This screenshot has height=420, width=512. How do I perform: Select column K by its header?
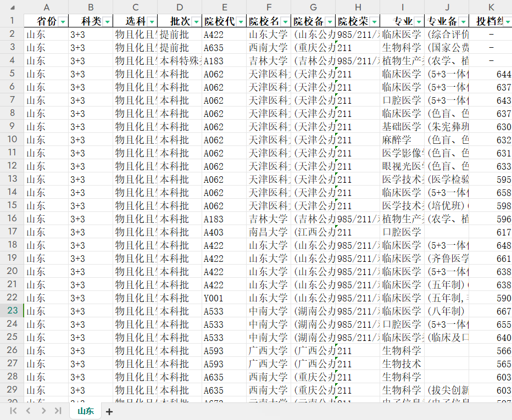coord(491,7)
